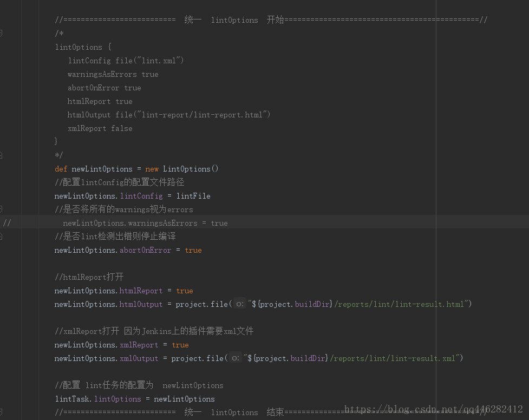Image resolution: width=529 pixels, height=420 pixels.
Task: Click the o: parameter hint on the xmlOutput line
Action: coord(235,358)
